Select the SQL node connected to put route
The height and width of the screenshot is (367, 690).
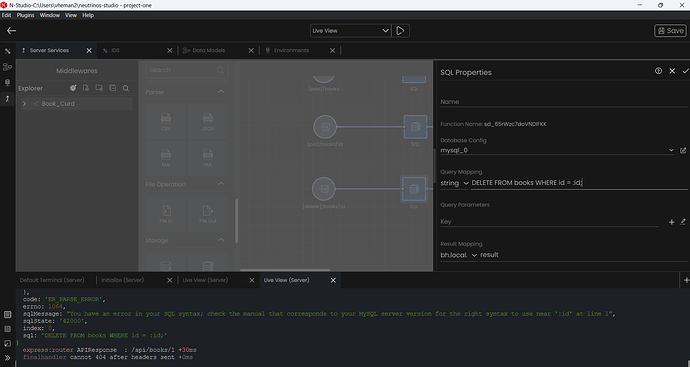415,127
